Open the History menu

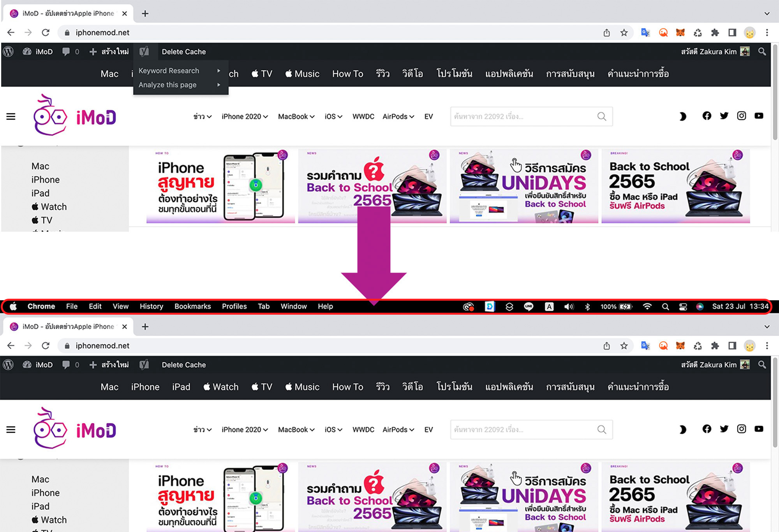(x=151, y=307)
